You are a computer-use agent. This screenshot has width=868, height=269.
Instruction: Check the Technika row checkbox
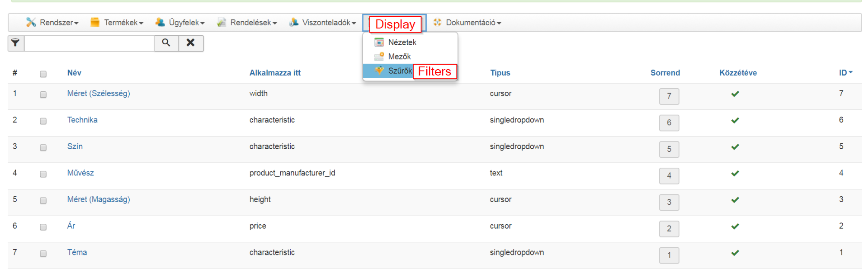click(43, 121)
